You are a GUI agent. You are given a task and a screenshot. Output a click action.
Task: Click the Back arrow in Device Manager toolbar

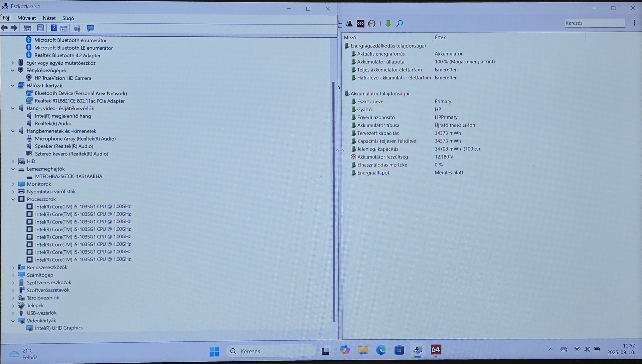click(x=4, y=28)
